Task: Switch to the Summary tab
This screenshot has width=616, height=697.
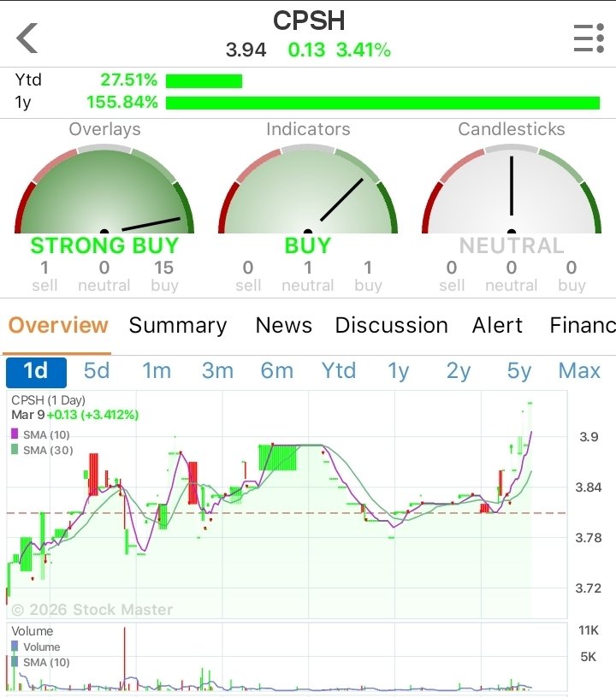Action: (178, 325)
